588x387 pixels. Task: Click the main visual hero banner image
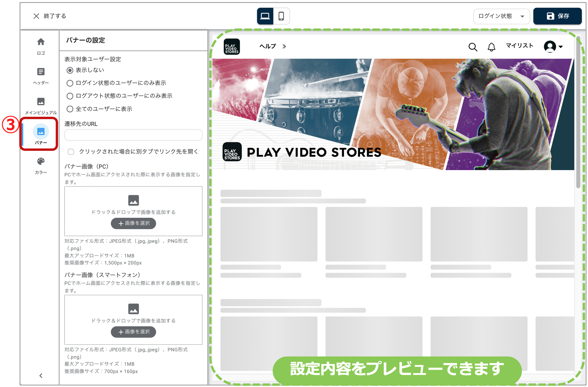393,114
